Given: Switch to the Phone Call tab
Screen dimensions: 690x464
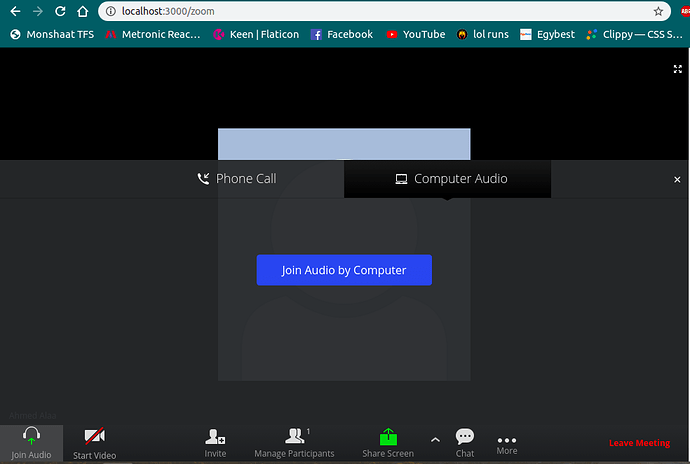Looking at the screenshot, I should point(237,179).
